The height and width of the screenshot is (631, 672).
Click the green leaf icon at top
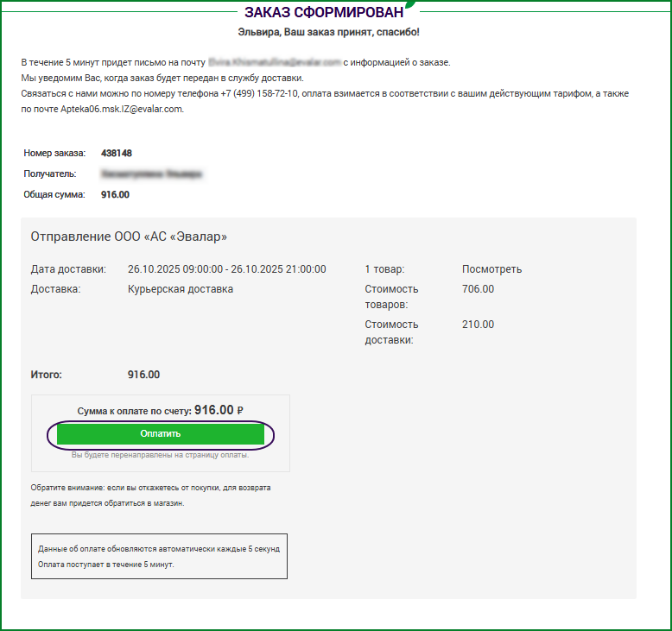click(411, 3)
